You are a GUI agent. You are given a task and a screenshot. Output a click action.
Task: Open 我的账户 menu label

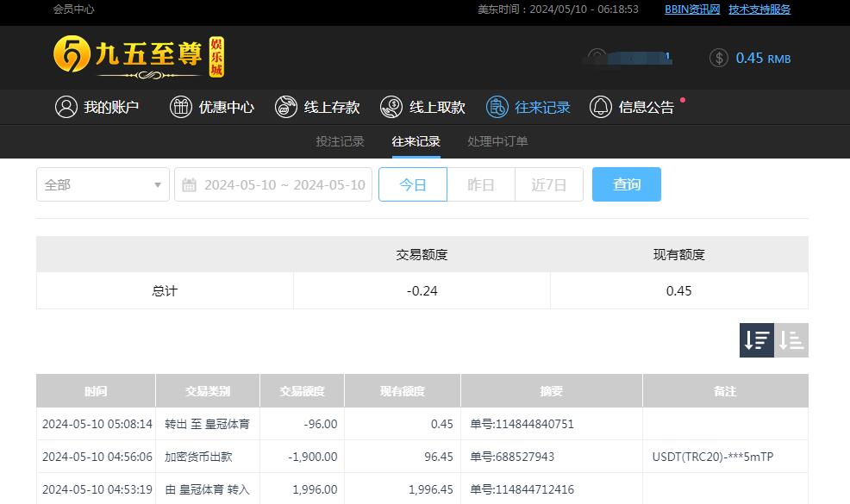click(x=111, y=108)
